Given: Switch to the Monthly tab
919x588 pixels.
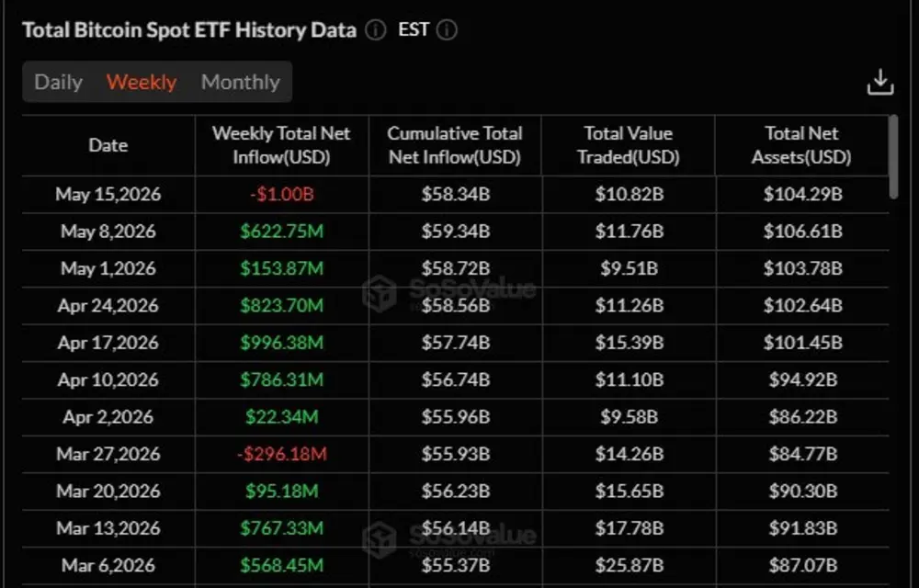Looking at the screenshot, I should [240, 82].
